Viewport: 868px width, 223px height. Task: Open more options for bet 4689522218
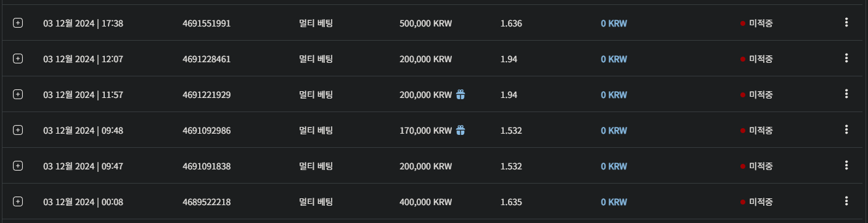(x=846, y=201)
